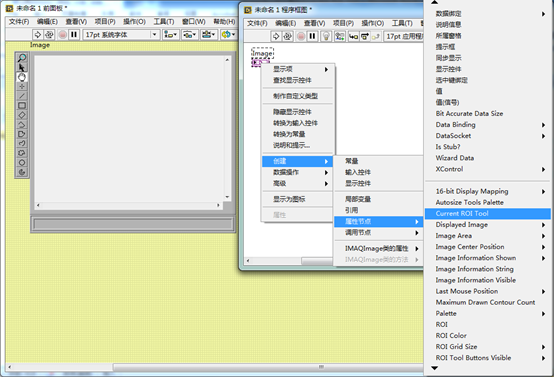The width and height of the screenshot is (554, 377).
Task: Click Run Continuously in the block diagram toolbar
Action: tap(288, 36)
